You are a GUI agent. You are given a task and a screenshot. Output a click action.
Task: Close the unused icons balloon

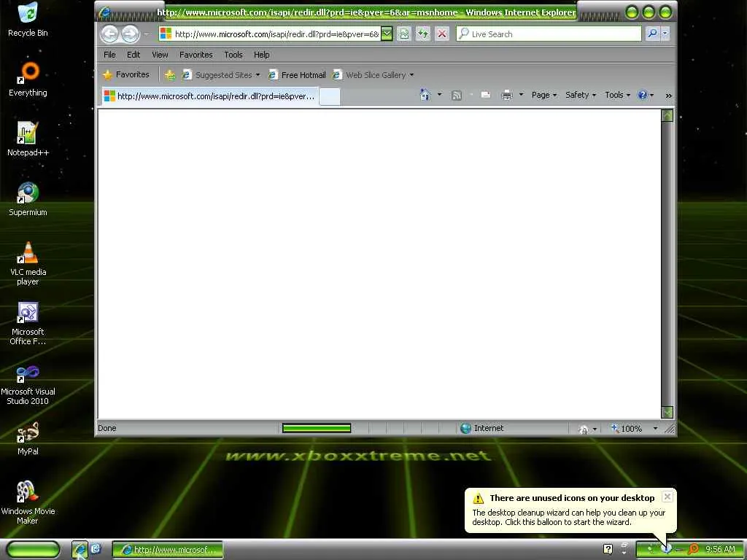(667, 497)
